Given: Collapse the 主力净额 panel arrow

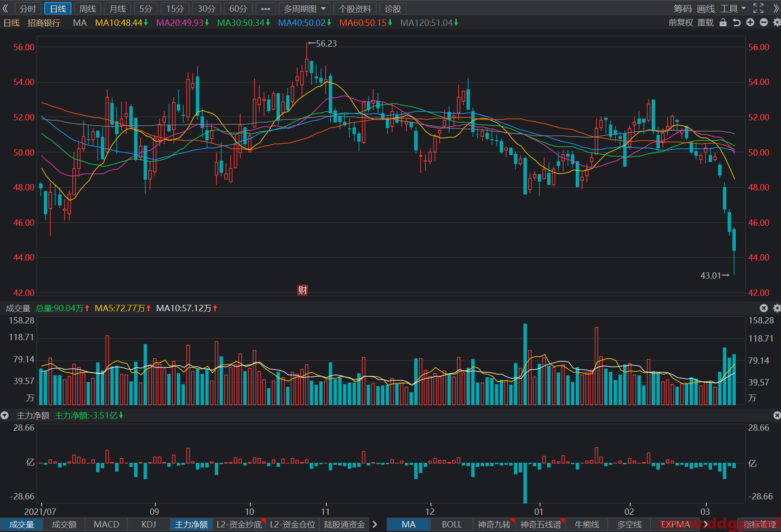Looking at the screenshot, I should pos(5,415).
